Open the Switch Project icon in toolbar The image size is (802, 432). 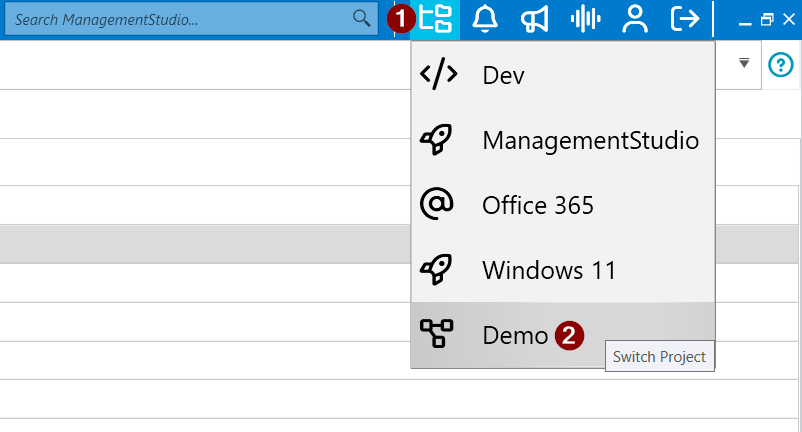(435, 19)
